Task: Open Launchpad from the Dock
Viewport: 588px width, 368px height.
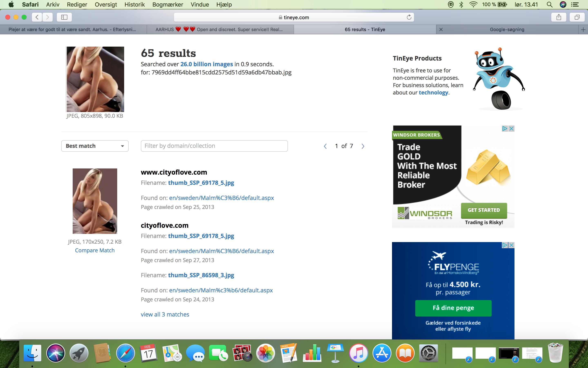Action: [79, 353]
